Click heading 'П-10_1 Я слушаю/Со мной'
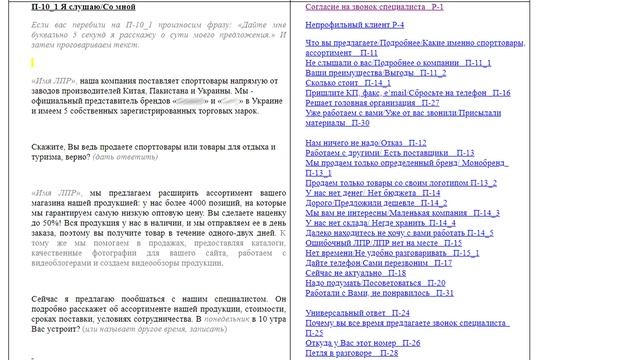Image resolution: width=640 pixels, height=360 pixels. point(83,7)
